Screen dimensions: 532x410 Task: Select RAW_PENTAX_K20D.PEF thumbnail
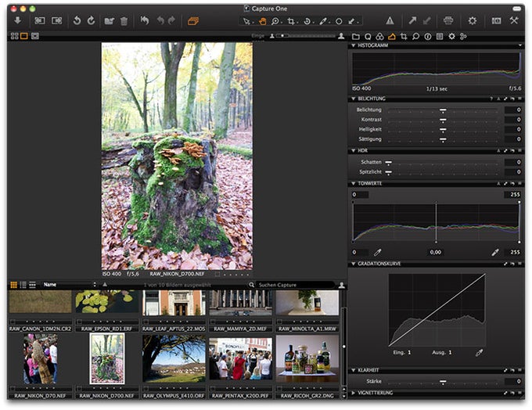240,358
